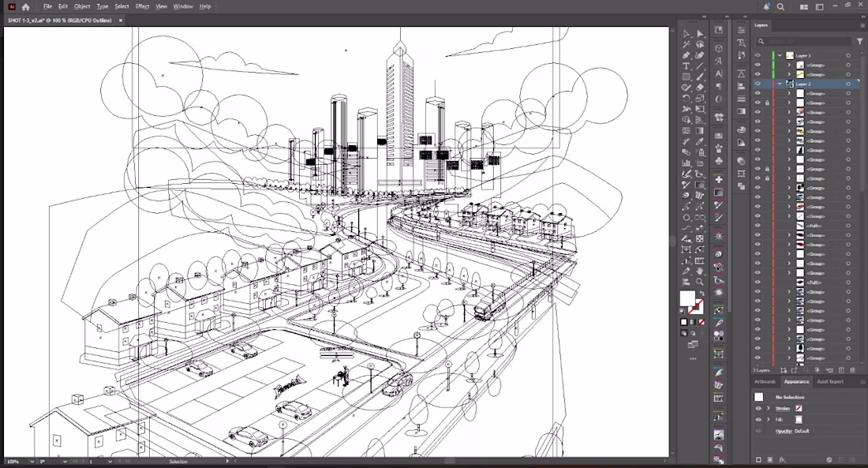868x468 pixels.
Task: Switch to the Artboards tab
Action: coord(765,382)
